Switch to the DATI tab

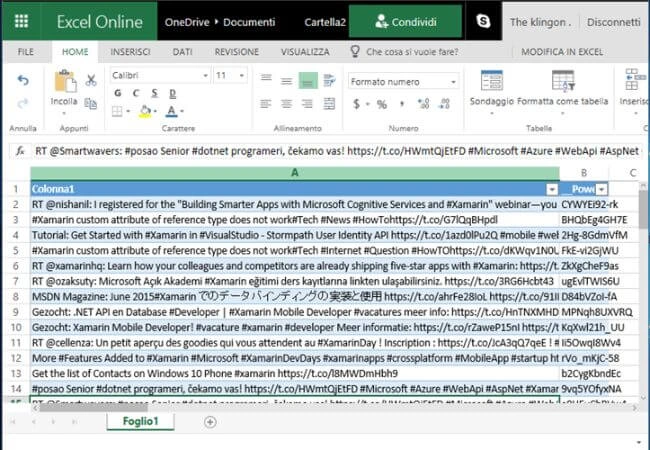click(182, 52)
